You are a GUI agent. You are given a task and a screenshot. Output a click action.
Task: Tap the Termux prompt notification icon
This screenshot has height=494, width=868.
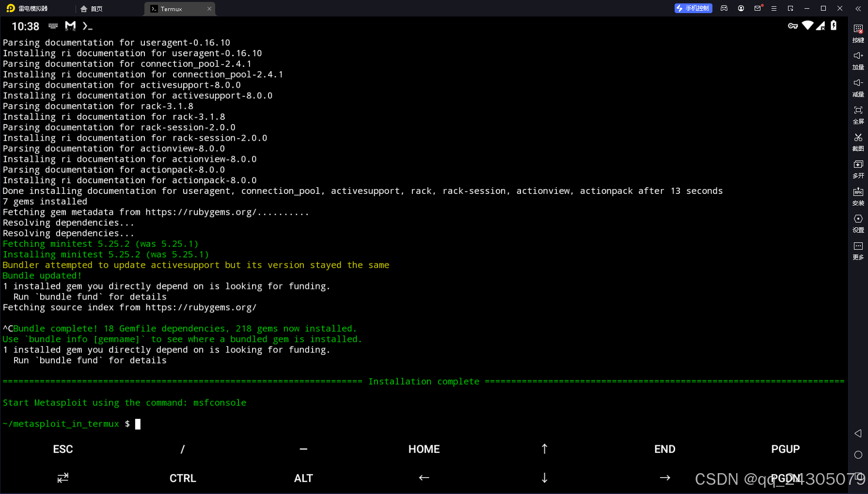click(x=87, y=26)
